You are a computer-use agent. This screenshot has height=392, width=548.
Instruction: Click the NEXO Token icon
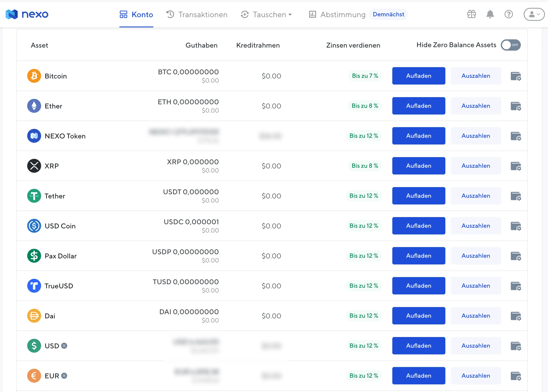[x=34, y=136]
